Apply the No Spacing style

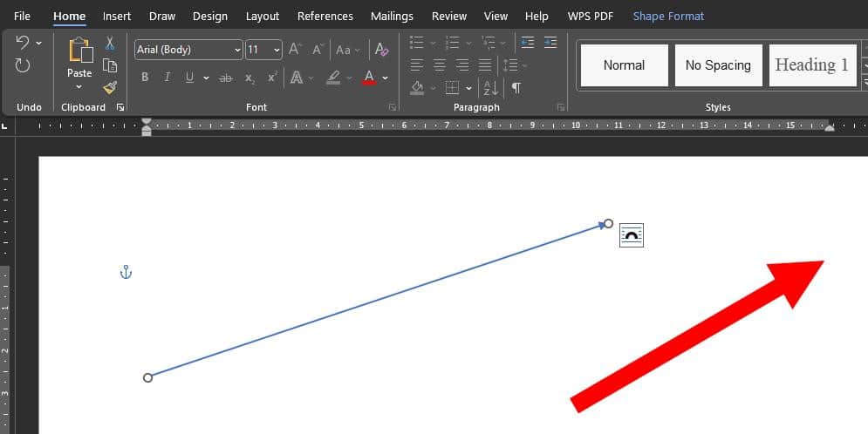(718, 65)
